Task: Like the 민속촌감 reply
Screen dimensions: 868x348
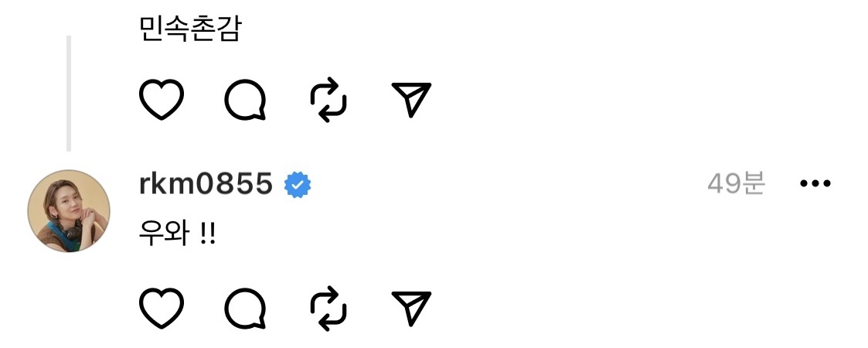Action: [x=161, y=101]
